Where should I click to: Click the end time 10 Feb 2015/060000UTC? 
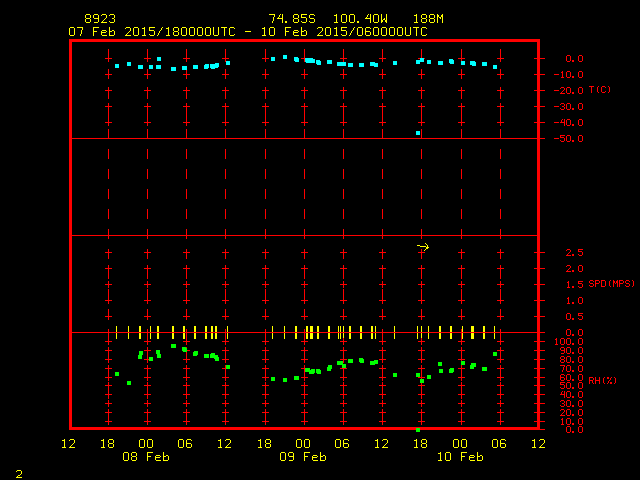click(x=342, y=32)
